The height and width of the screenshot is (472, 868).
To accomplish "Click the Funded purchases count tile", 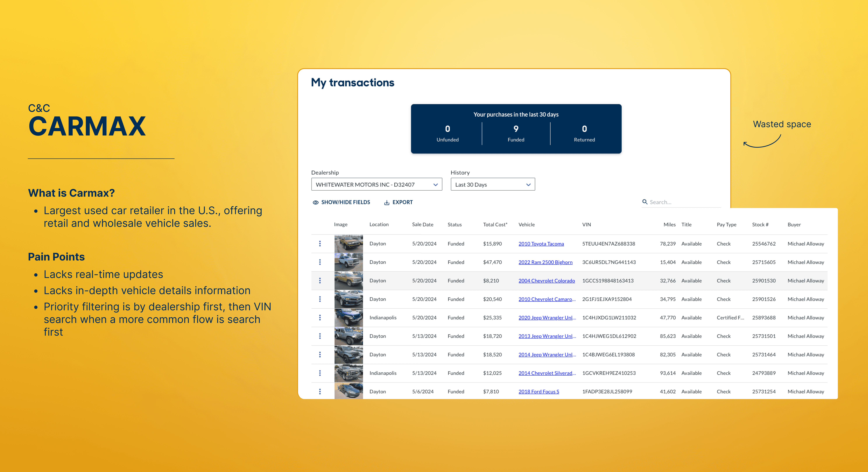I will [516, 133].
